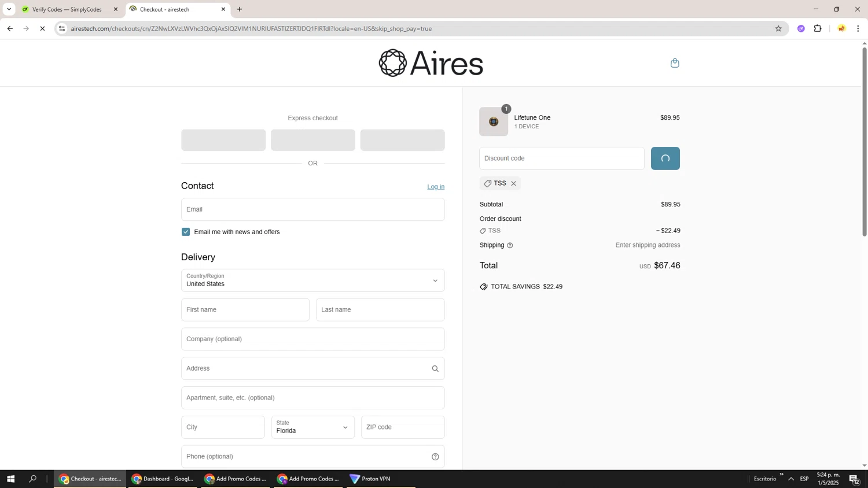Open Windows Start menu
The width and height of the screenshot is (868, 488).
pyautogui.click(x=10, y=479)
